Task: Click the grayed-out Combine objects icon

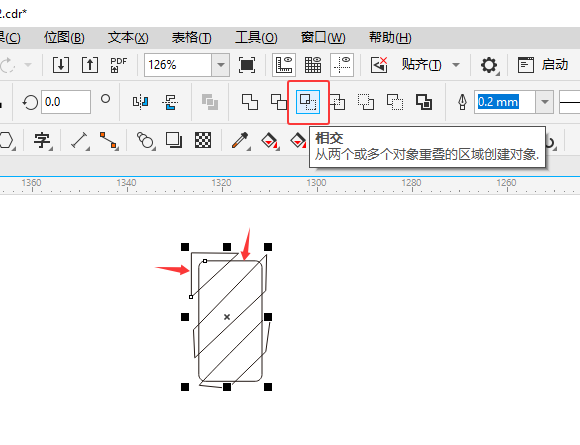Action: pyautogui.click(x=210, y=102)
